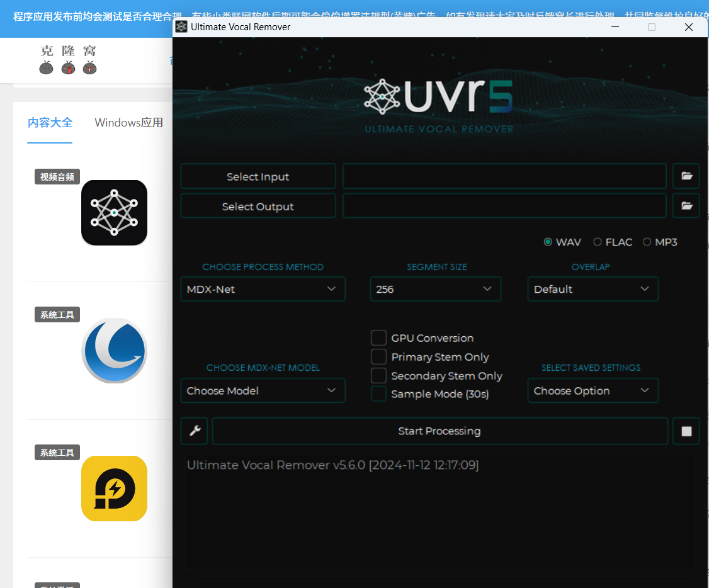Switch to the 内容大全 tab in the browser
Screen dimensions: 709x588
click(50, 123)
